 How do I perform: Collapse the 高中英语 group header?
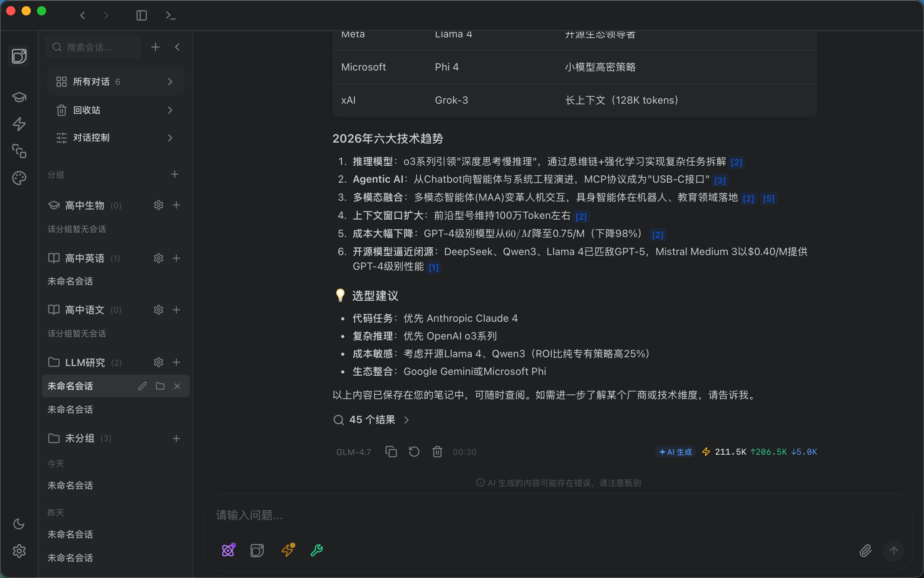tap(84, 258)
